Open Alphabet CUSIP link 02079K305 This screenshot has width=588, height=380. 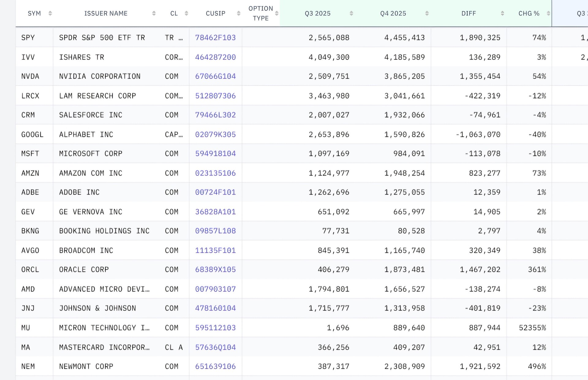(215, 134)
